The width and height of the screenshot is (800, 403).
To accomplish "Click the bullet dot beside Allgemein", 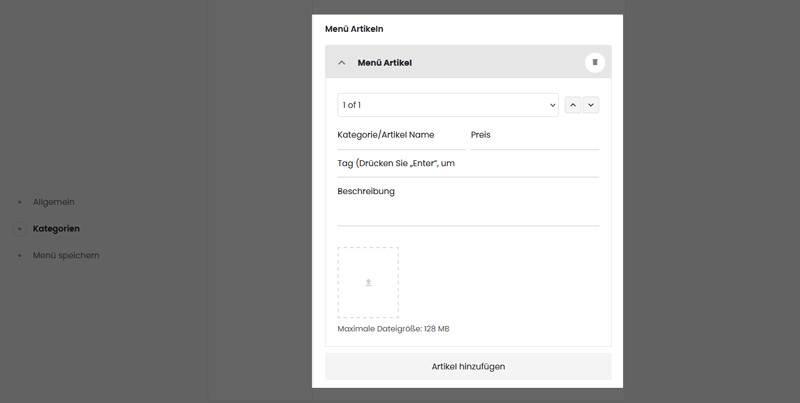I will (x=19, y=203).
